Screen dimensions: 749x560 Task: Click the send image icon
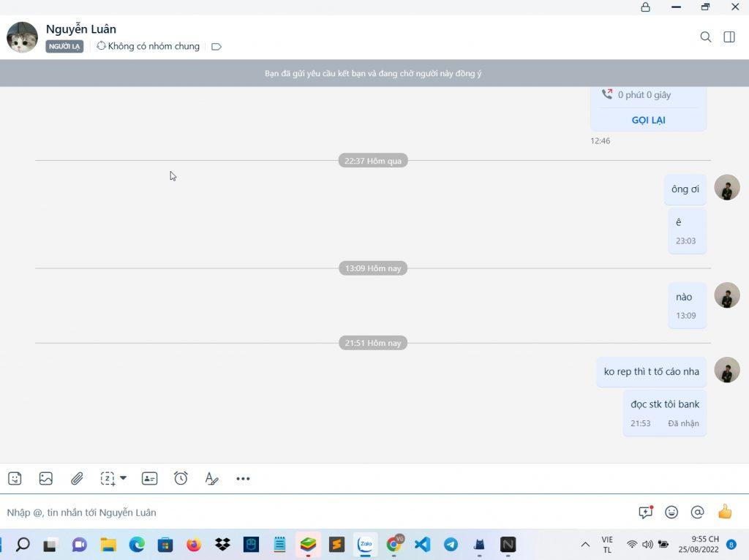pos(46,479)
